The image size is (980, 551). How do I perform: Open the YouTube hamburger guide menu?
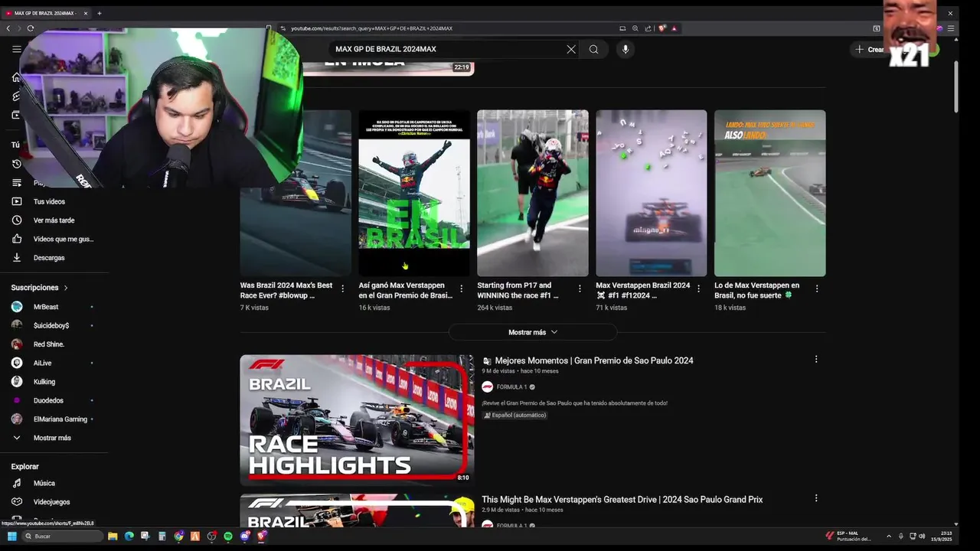pyautogui.click(x=17, y=49)
